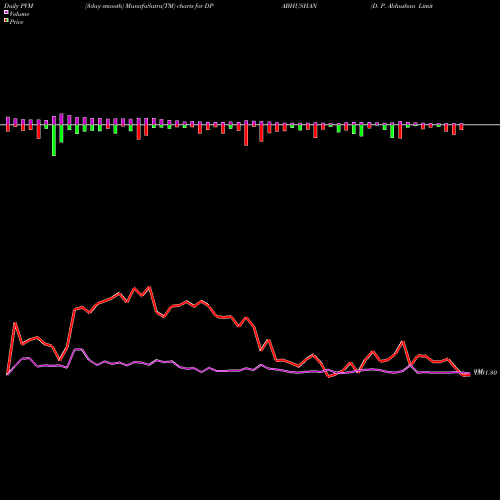The image size is (500, 500).
Task: Click the value label ending in '1.89' at the end of the lines
Action: pyautogui.click(x=486, y=372)
